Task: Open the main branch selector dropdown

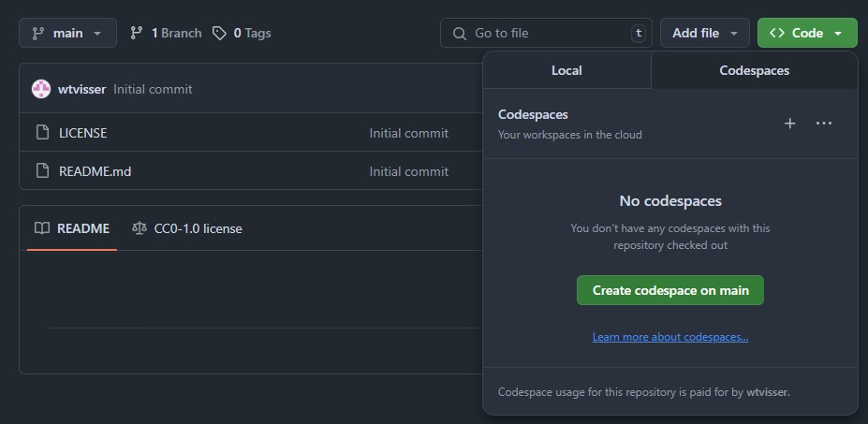Action: coord(67,33)
